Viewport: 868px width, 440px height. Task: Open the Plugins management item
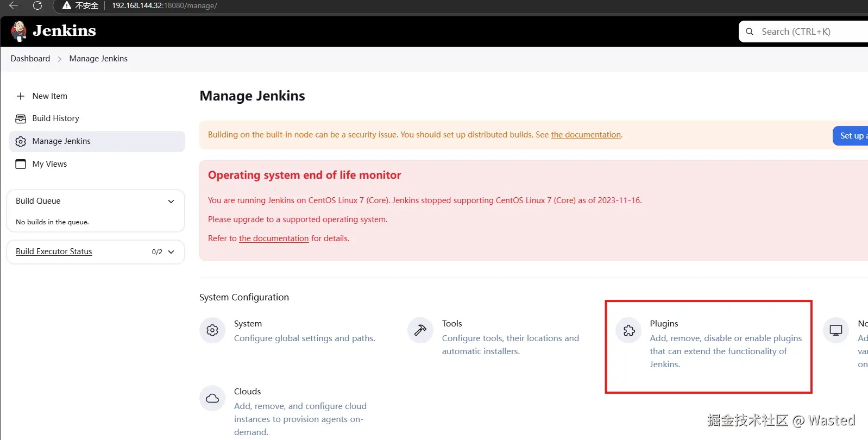(709, 344)
